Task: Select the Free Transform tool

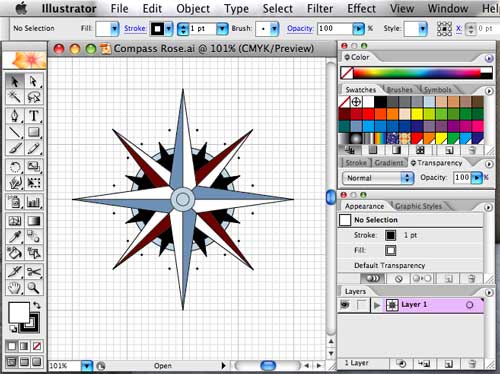Action: (34, 183)
